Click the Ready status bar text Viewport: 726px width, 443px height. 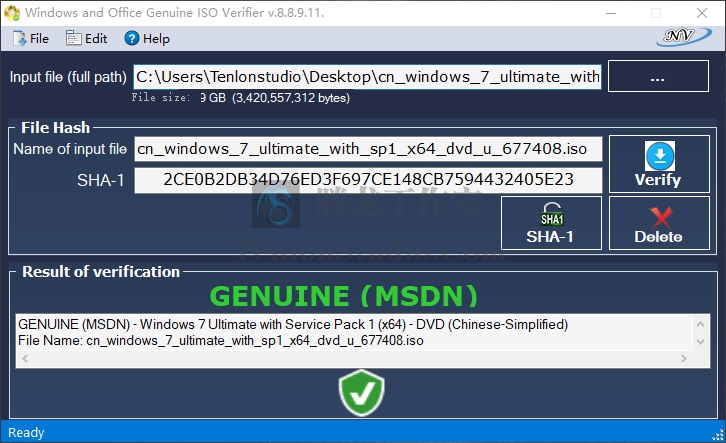pyautogui.click(x=26, y=432)
